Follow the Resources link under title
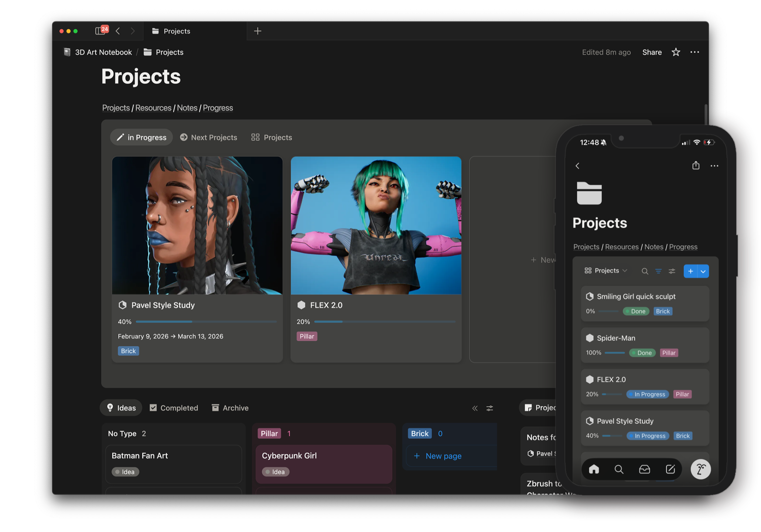Image resolution: width=761 pixels, height=532 pixels. click(x=153, y=108)
